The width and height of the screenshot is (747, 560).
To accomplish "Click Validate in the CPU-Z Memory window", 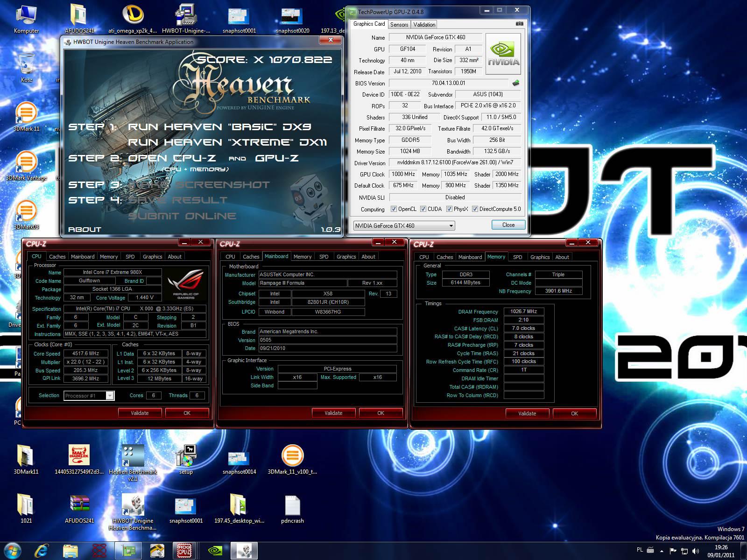I will click(527, 413).
